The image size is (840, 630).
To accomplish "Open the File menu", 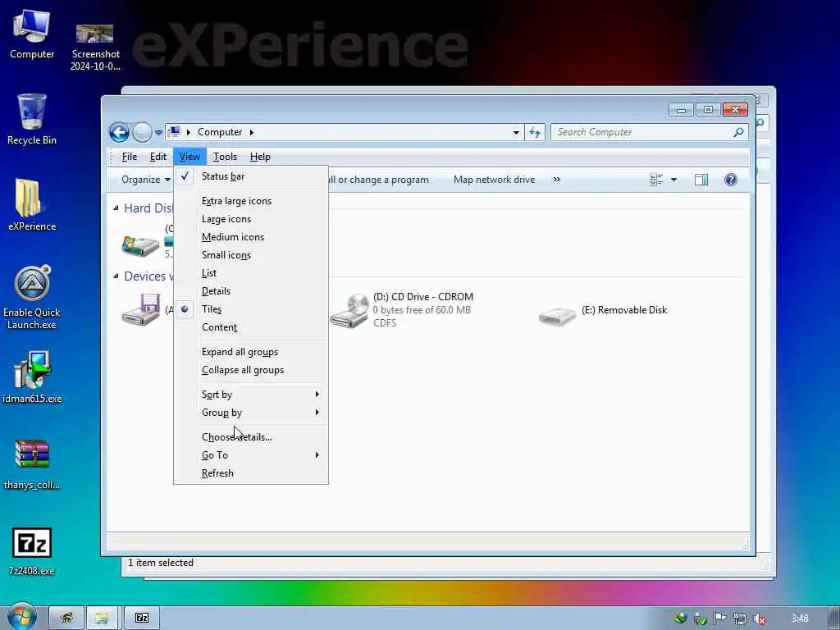I will 130,157.
